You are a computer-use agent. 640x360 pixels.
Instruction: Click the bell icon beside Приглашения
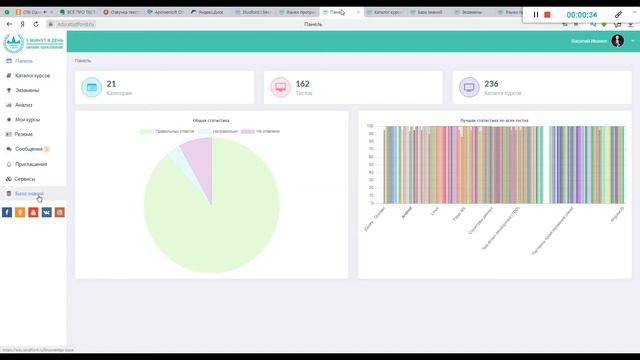9,164
